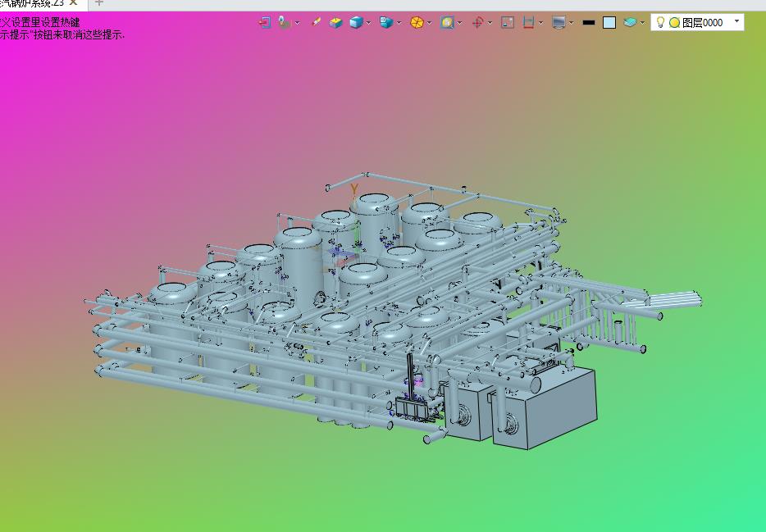The width and height of the screenshot is (766, 532).
Task: Click the blue shaded cube icon
Action: [x=356, y=22]
